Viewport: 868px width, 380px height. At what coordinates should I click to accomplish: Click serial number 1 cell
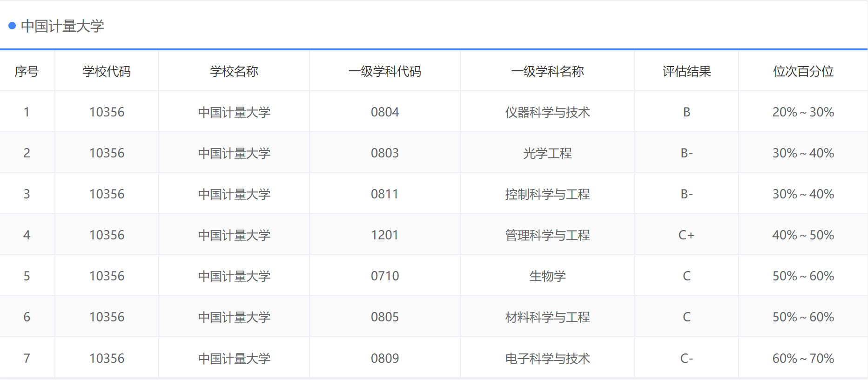coord(27,112)
